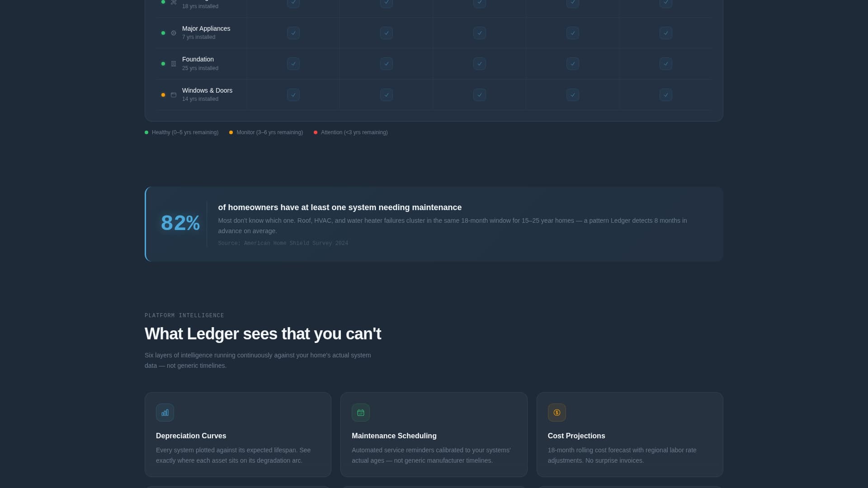Viewport: 868px width, 488px height.
Task: Click the 'Automated service reminders' card description
Action: point(431,455)
